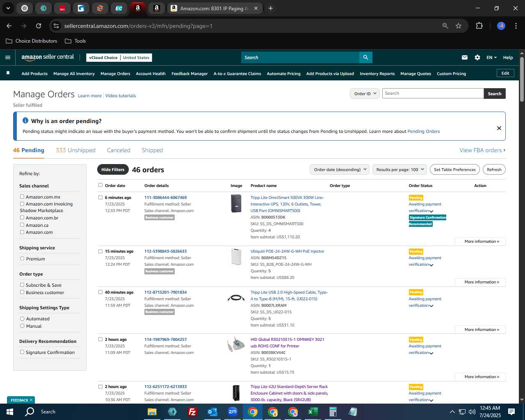
Task: Open Calculator from taskbar
Action: [333, 412]
